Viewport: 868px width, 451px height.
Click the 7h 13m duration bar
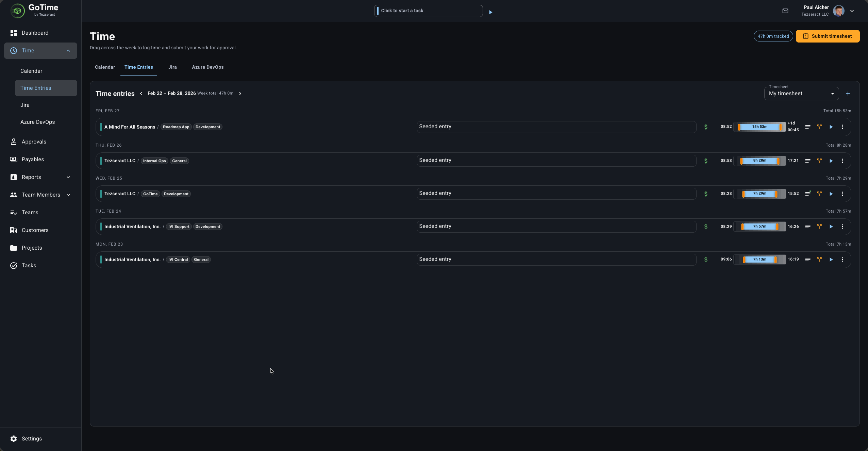(759, 260)
